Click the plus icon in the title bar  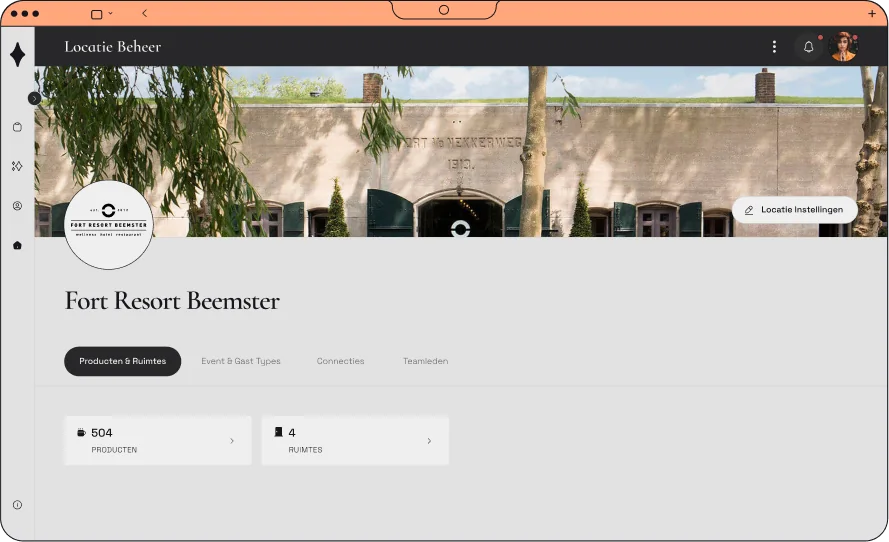(x=872, y=14)
